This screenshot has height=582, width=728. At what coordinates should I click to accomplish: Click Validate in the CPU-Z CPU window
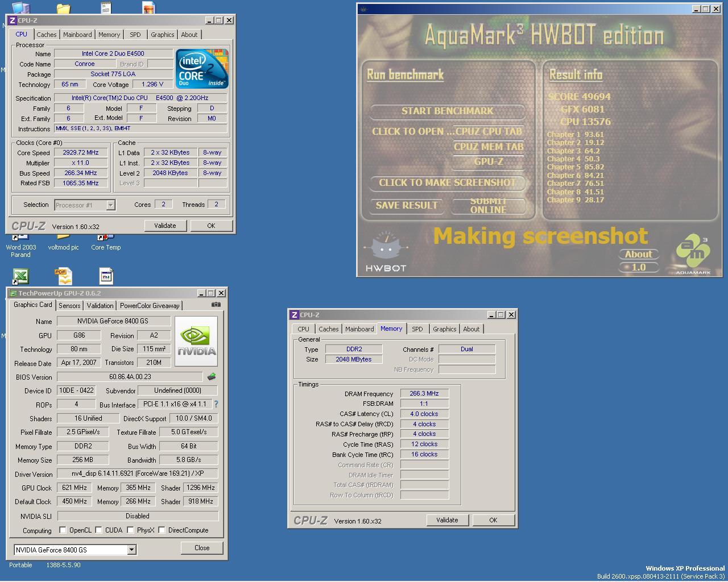(x=165, y=226)
